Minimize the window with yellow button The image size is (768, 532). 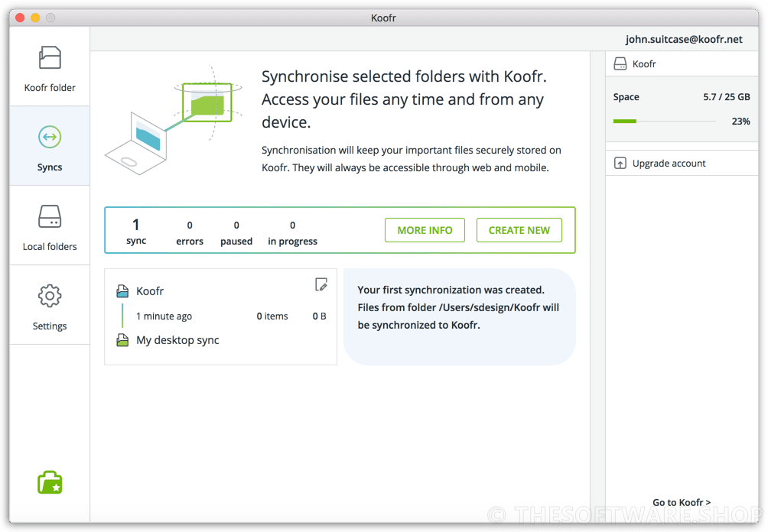pyautogui.click(x=35, y=18)
